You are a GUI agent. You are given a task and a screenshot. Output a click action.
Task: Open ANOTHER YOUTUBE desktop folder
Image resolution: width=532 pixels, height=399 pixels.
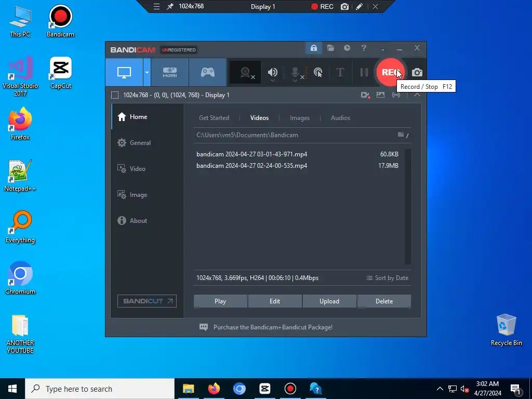point(20,334)
